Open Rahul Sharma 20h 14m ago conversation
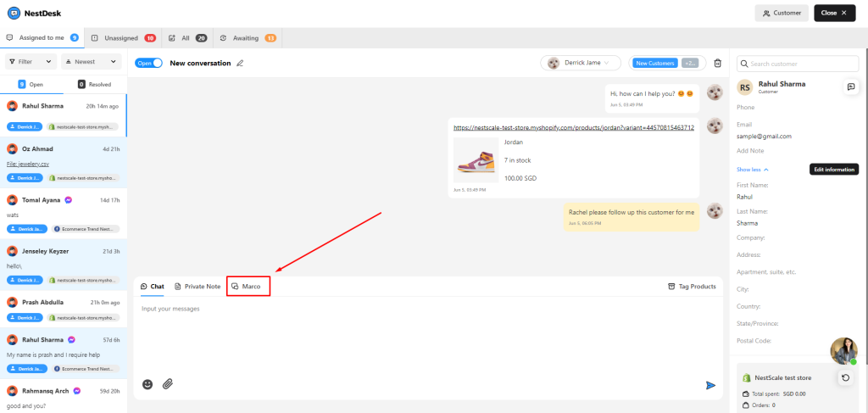868x413 pixels. click(63, 115)
